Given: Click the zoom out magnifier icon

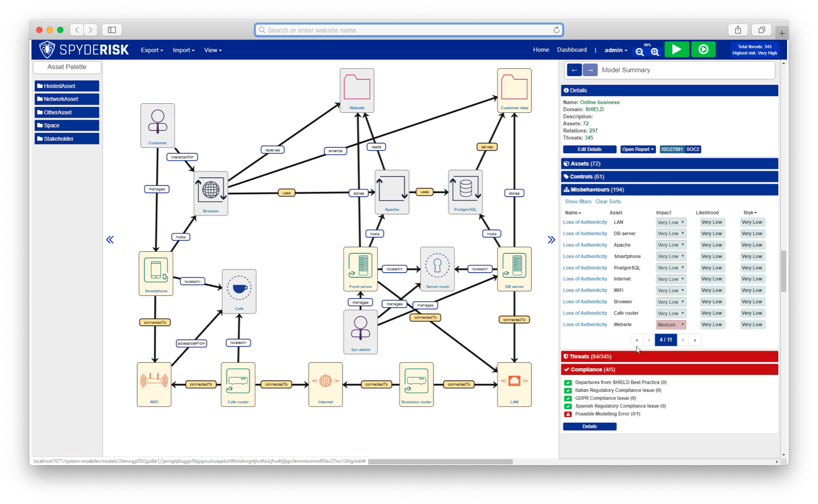Looking at the screenshot, I should (639, 51).
